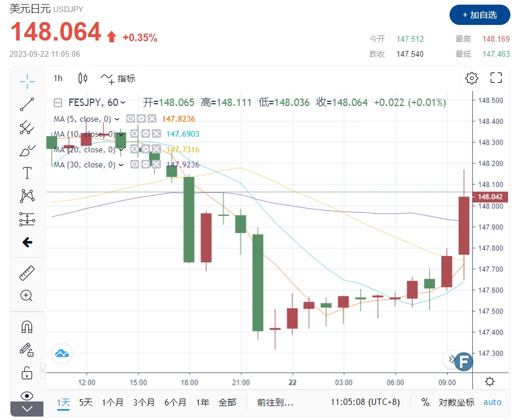Select the text annotation tool
Screen dimensions: 515x420
coord(27,172)
